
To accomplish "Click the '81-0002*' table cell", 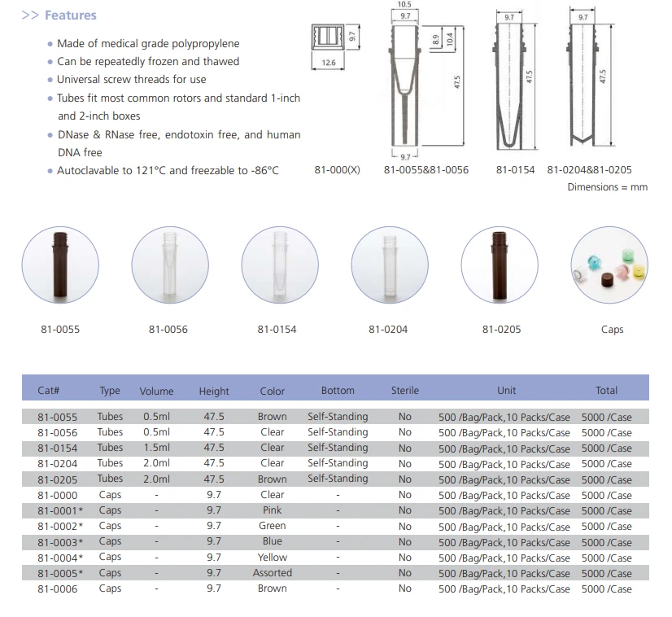I will [60, 527].
